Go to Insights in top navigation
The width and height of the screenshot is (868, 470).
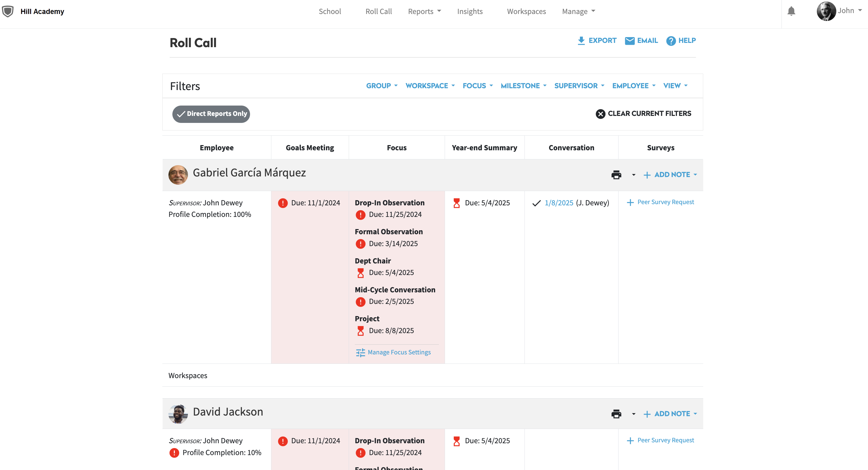click(x=470, y=12)
